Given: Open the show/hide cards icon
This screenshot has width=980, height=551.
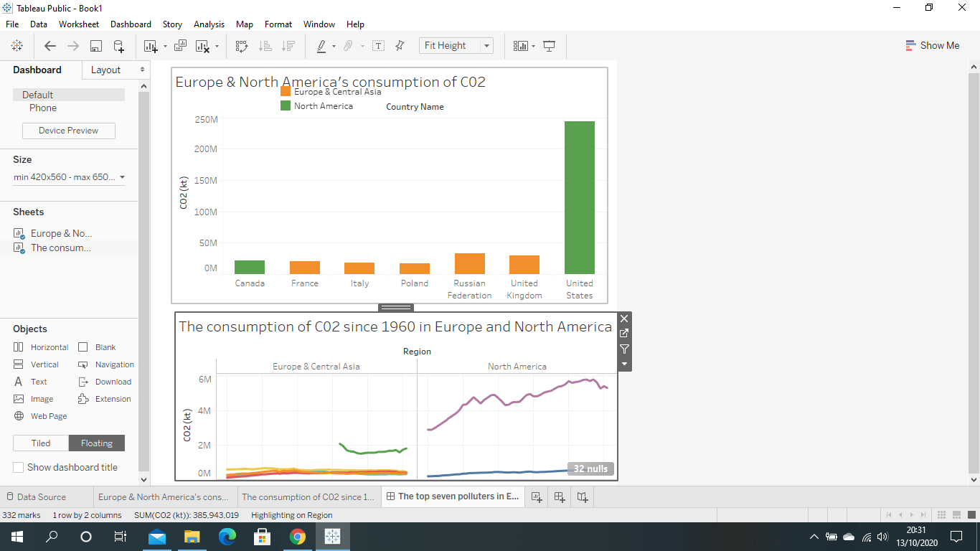Looking at the screenshot, I should click(x=521, y=46).
